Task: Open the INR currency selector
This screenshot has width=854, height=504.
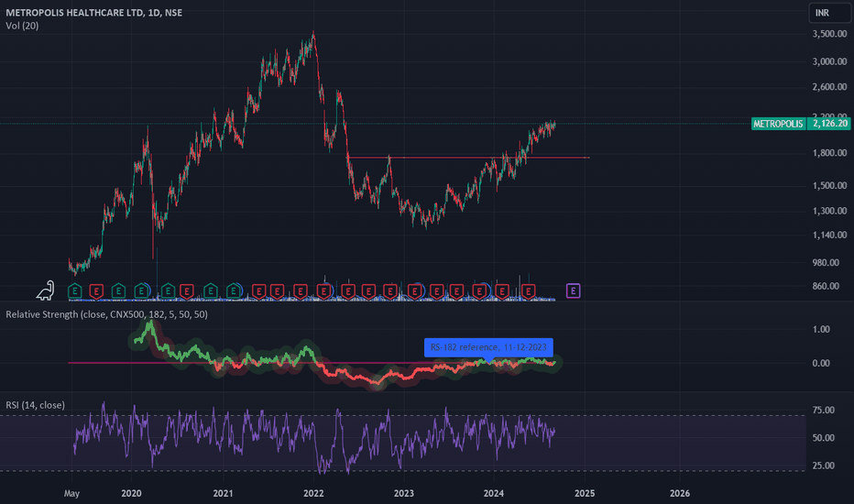Action: (829, 13)
